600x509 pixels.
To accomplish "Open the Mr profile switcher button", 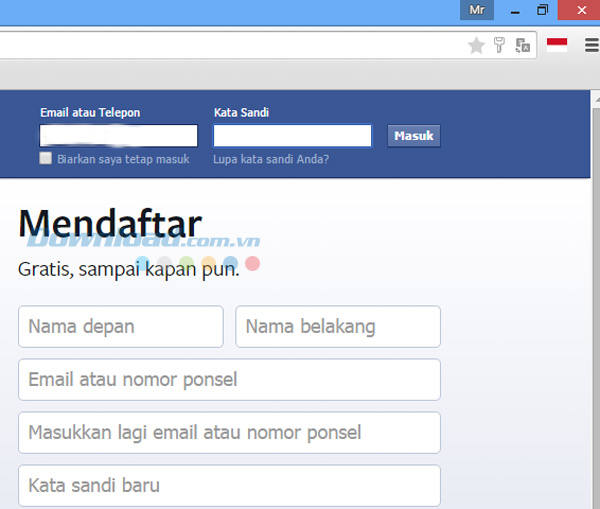I will [x=477, y=10].
